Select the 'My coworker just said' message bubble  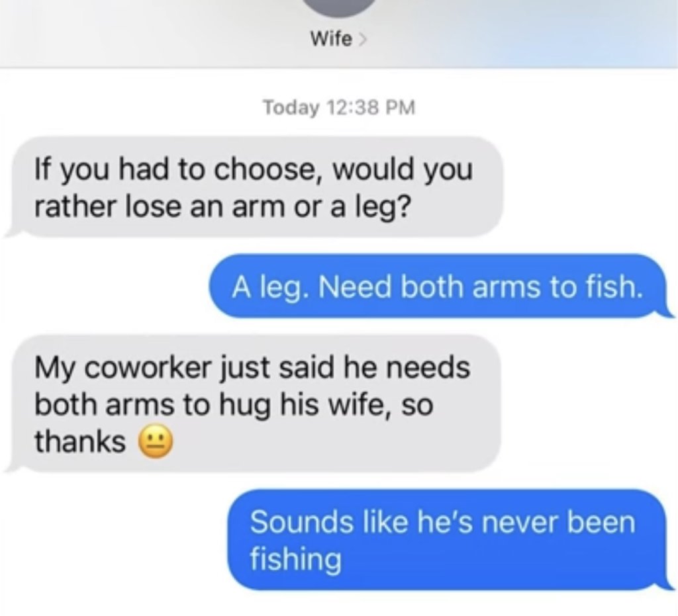(253, 404)
